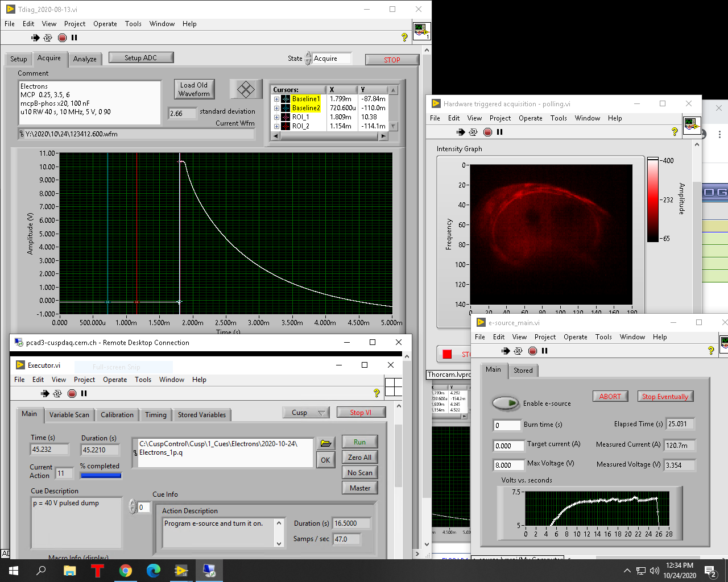The image size is (728, 582).
Task: Click Abort Execution icon in Tdiag toolbar
Action: tap(62, 38)
